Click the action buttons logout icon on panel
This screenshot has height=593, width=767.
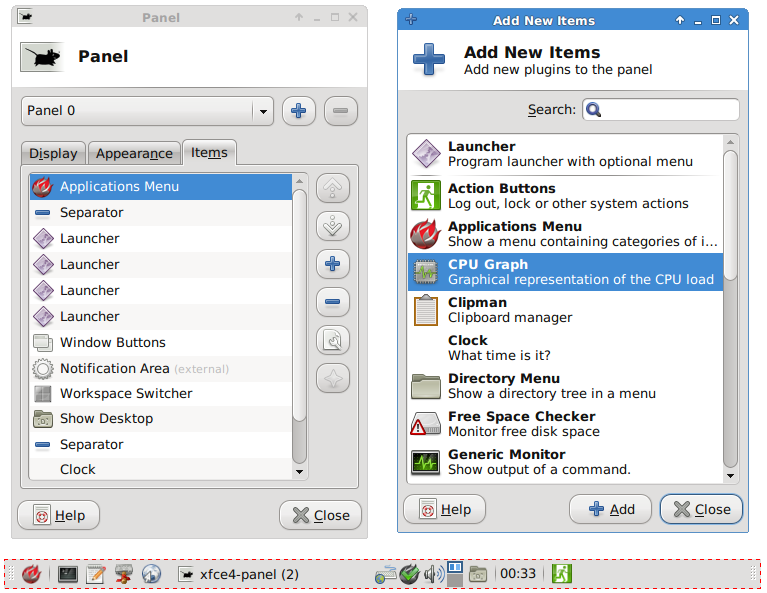[x=562, y=573]
